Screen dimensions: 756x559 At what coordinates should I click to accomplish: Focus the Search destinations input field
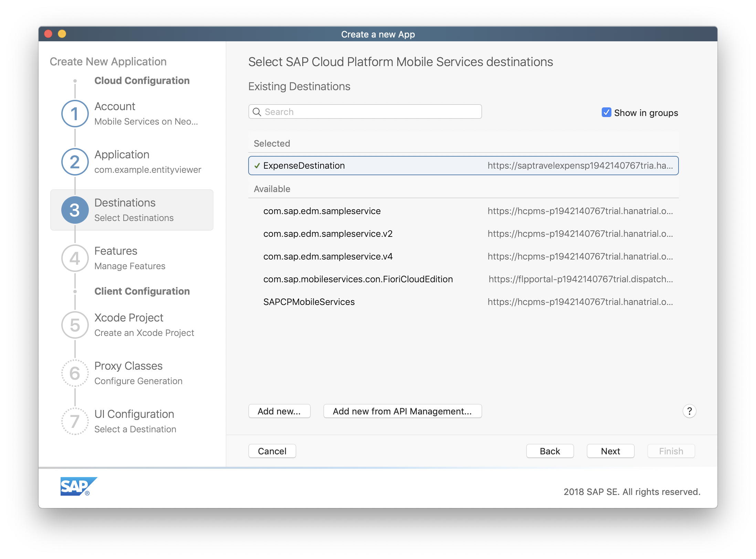pos(365,112)
